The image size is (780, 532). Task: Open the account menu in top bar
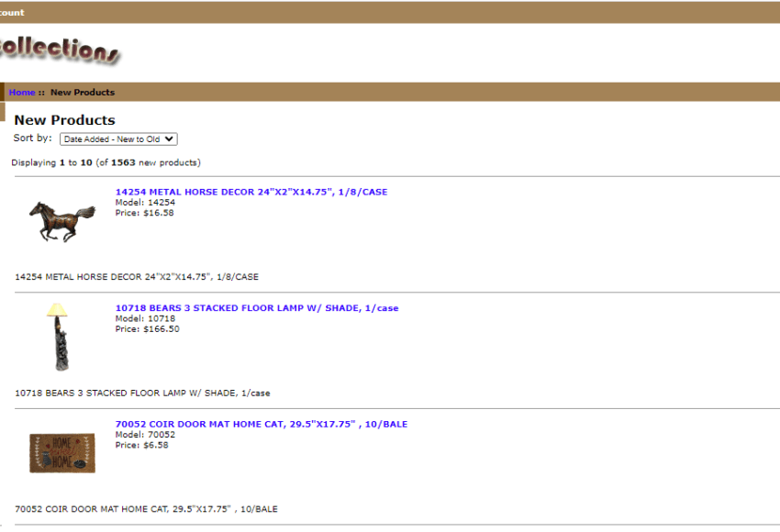[x=12, y=13]
